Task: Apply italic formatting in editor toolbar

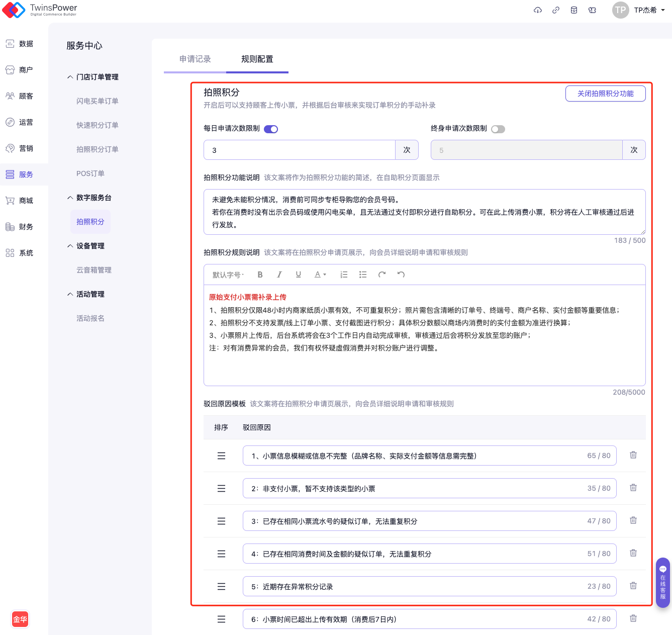Action: coord(279,275)
